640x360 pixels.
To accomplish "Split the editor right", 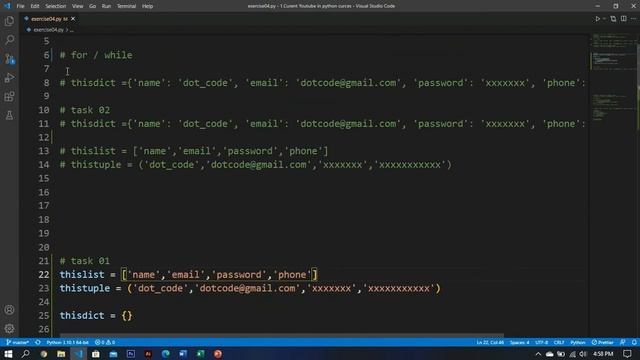I will coord(624,19).
